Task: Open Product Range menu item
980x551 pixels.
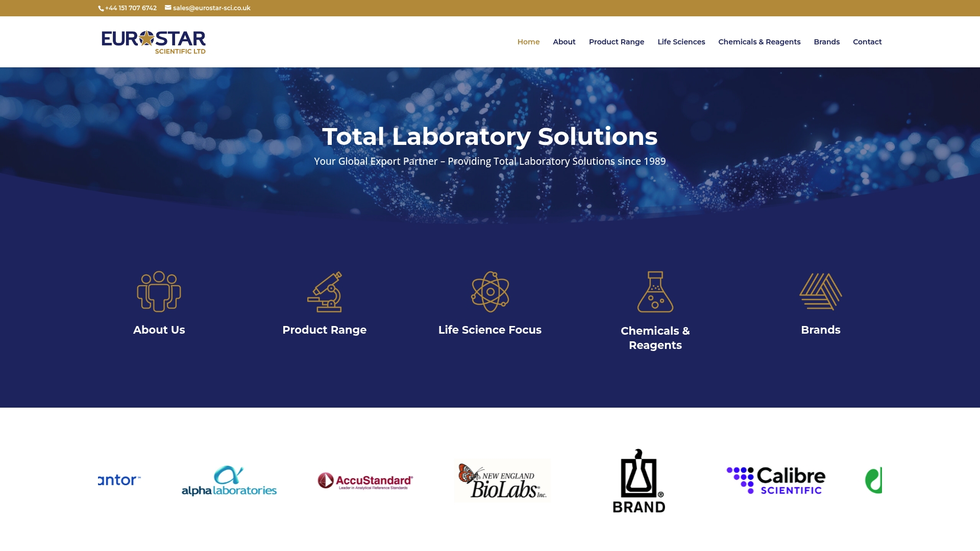Action: coord(617,42)
